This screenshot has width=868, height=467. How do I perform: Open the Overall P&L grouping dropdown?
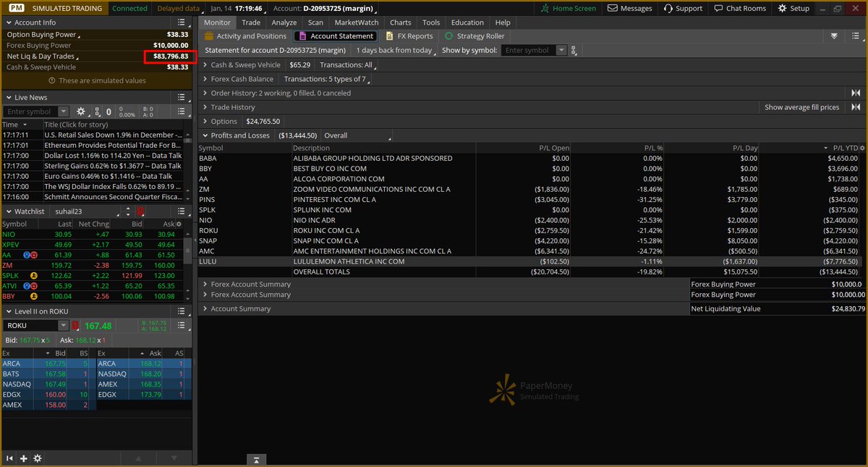pyautogui.click(x=357, y=135)
